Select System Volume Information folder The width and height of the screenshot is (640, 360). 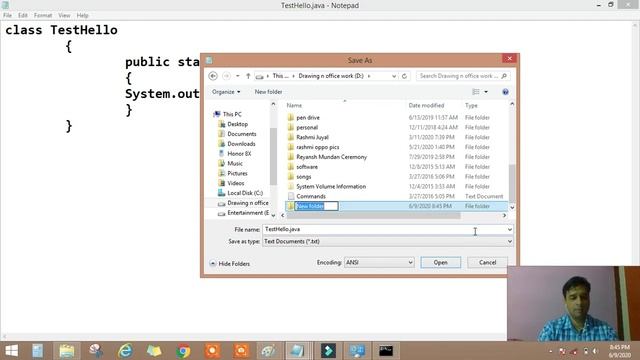[x=331, y=187]
